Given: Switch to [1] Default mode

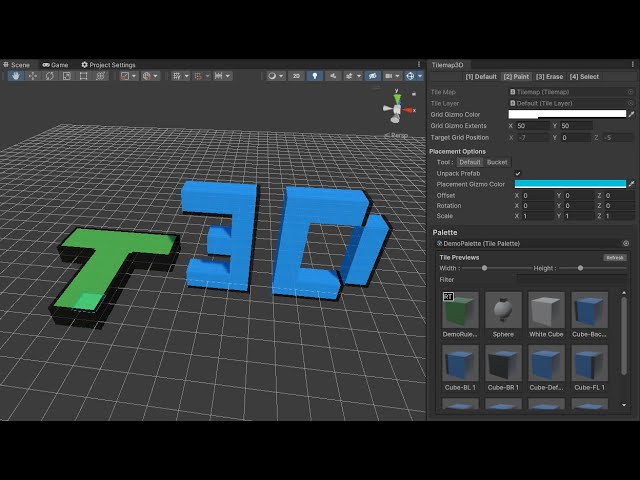Looking at the screenshot, I should coord(481,76).
